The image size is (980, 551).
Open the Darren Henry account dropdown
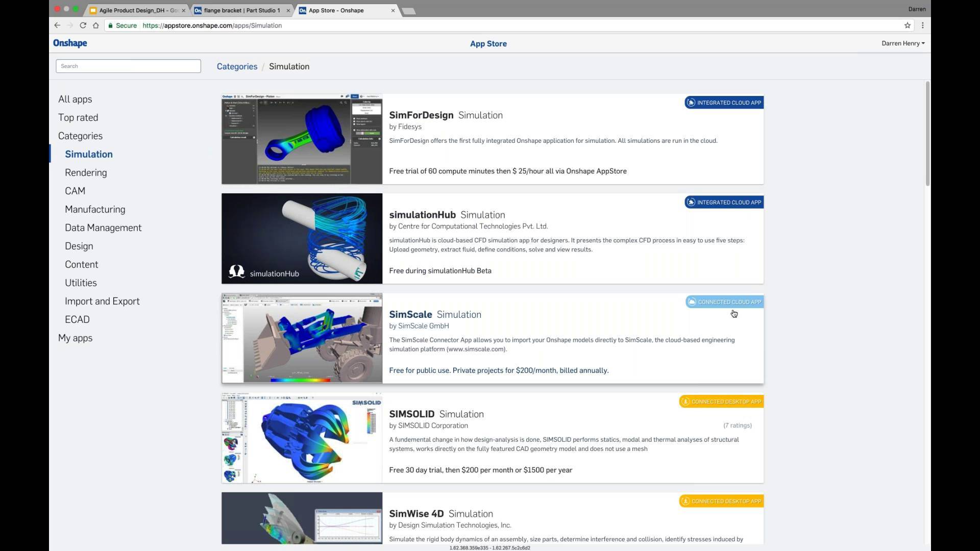(903, 43)
